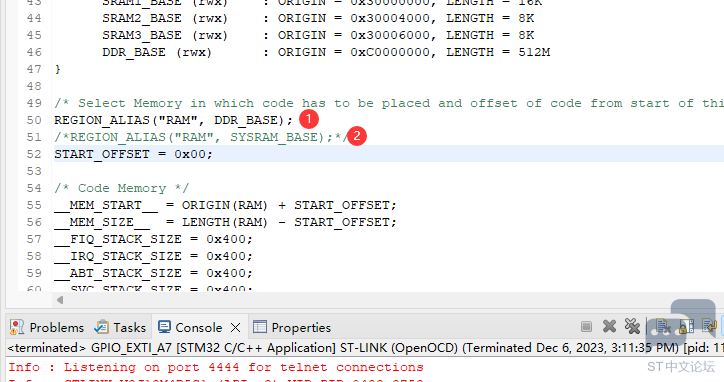
Task: Close the Console tab
Action: [235, 327]
